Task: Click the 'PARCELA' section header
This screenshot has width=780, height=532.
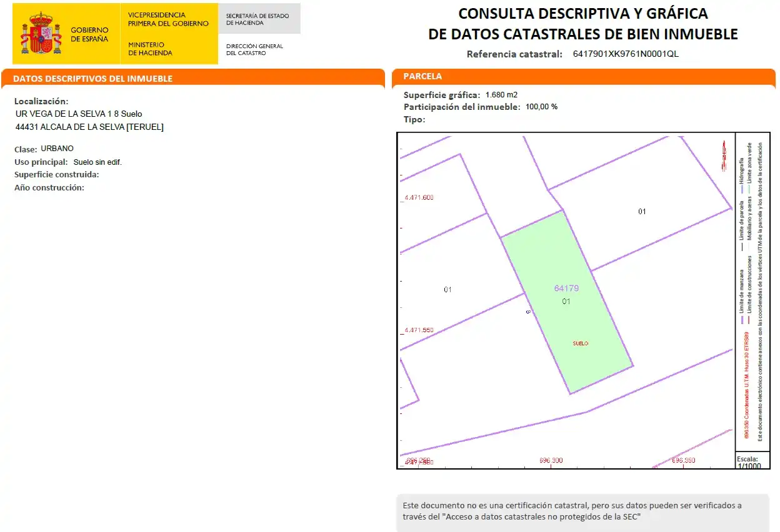Action: coord(422,76)
